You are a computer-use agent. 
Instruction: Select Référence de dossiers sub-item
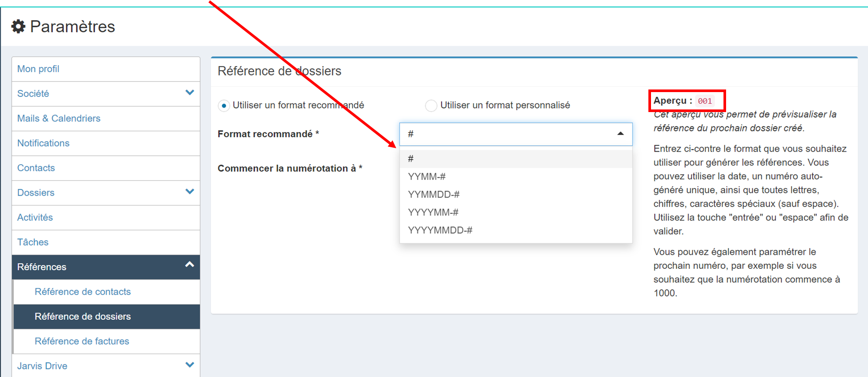click(x=107, y=317)
